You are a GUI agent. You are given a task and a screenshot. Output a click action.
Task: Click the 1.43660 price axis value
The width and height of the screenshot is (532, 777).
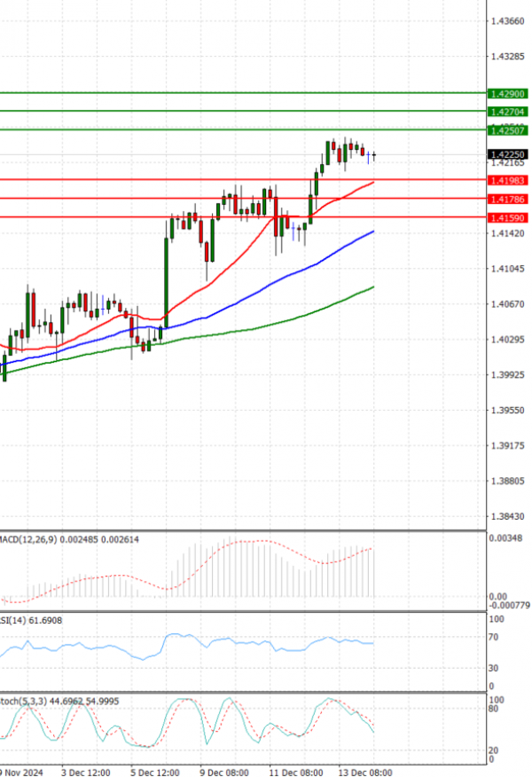click(508, 20)
